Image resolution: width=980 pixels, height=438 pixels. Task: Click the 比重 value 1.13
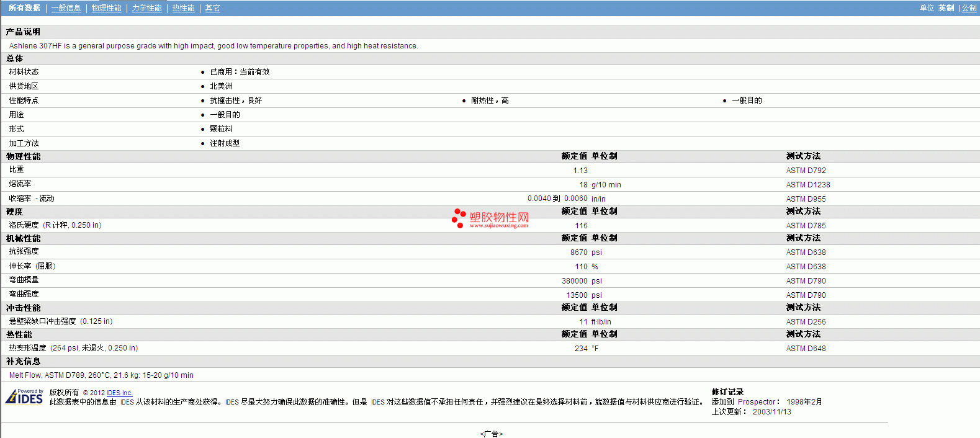pyautogui.click(x=580, y=171)
